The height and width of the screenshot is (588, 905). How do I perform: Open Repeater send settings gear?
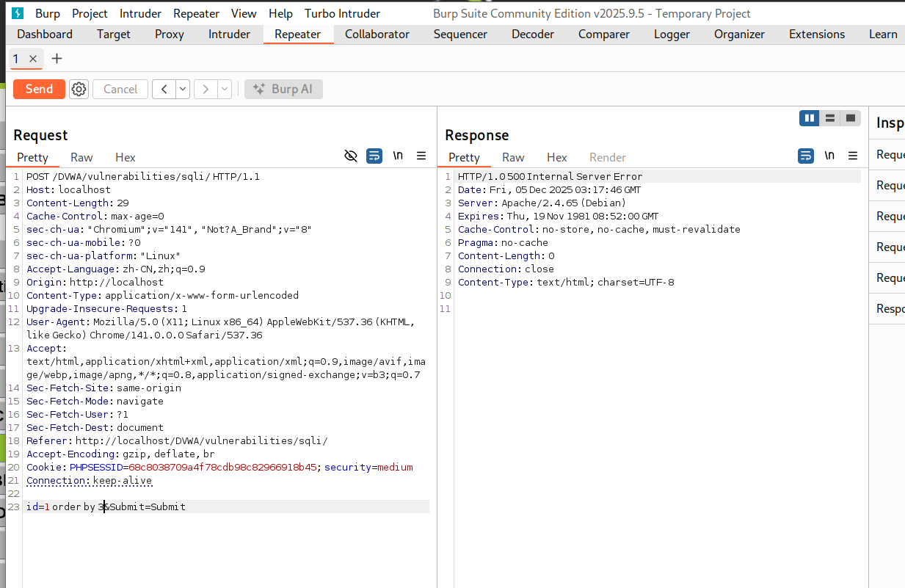pyautogui.click(x=79, y=90)
